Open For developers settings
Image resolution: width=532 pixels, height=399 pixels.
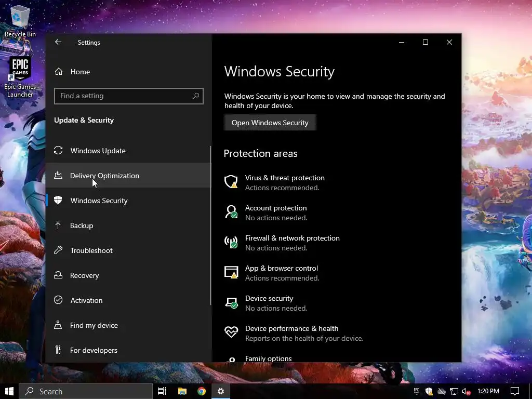tap(129, 350)
